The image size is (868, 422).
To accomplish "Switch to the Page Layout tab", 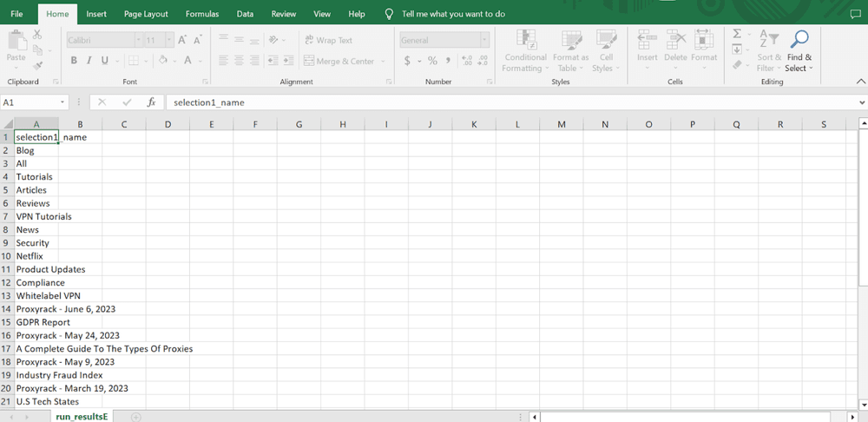I will coord(146,14).
